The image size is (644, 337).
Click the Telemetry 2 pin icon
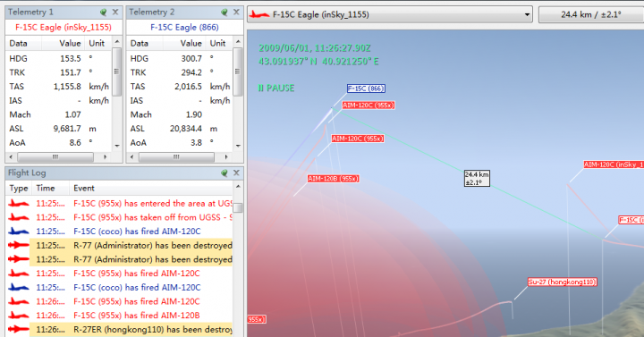[x=225, y=13]
